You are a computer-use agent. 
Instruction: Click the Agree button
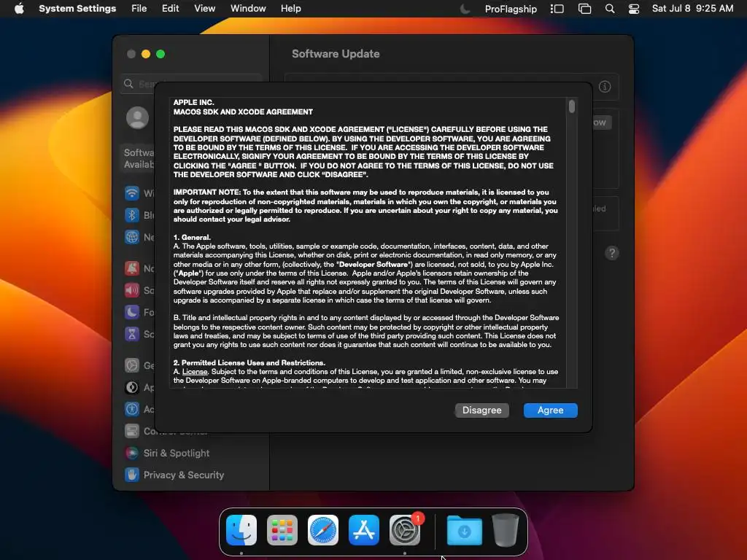click(550, 410)
